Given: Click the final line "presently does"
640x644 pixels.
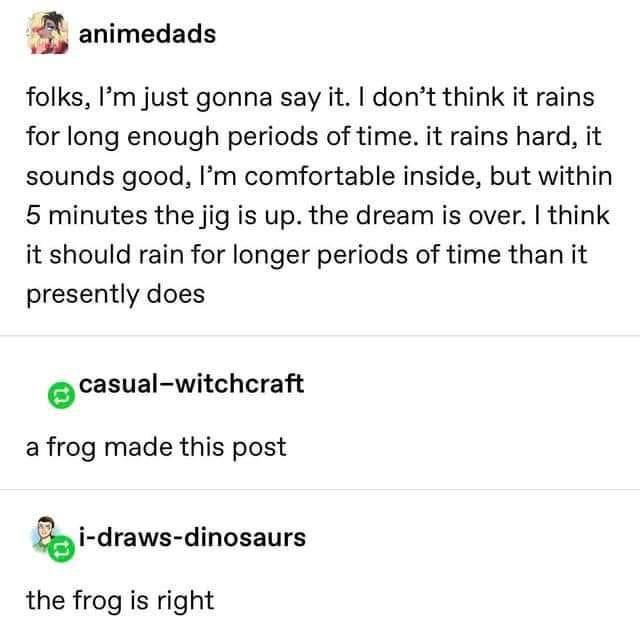Looking at the screenshot, I should (115, 295).
